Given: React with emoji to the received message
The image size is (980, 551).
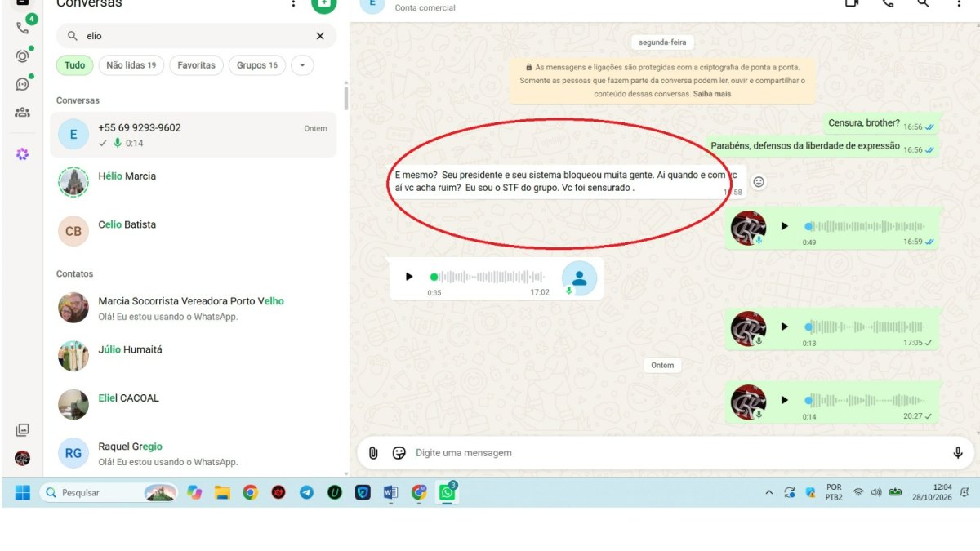Looking at the screenshot, I should point(759,182).
